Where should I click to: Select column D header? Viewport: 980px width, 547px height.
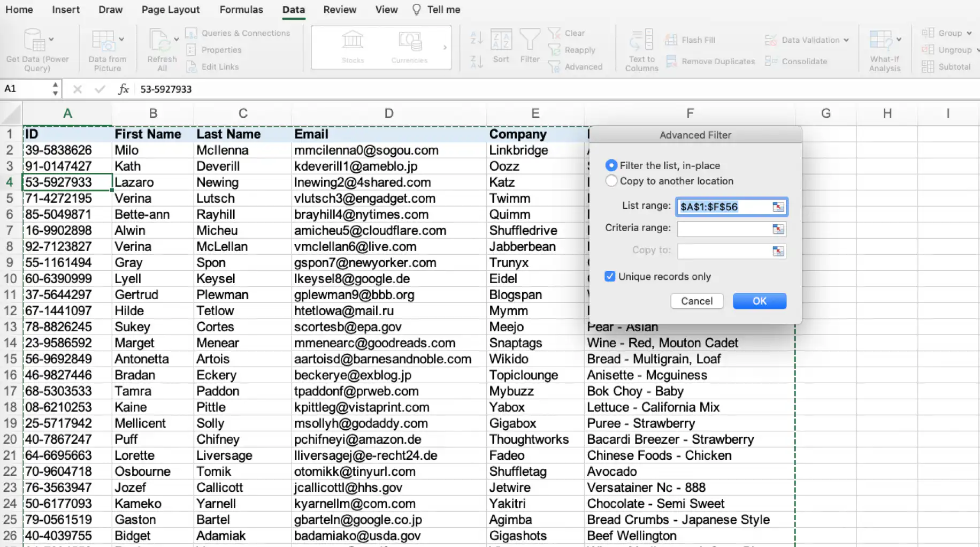click(389, 113)
